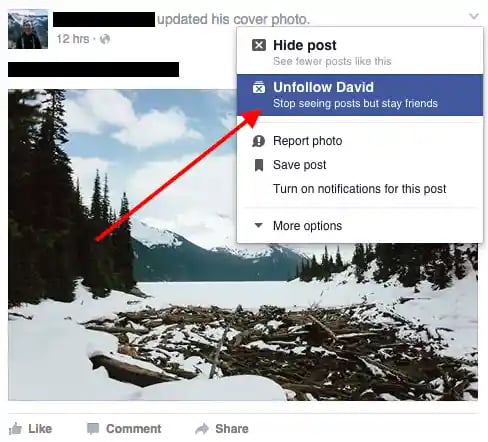Image resolution: width=488 pixels, height=442 pixels.
Task: Click the Hide post X icon
Action: point(259,45)
